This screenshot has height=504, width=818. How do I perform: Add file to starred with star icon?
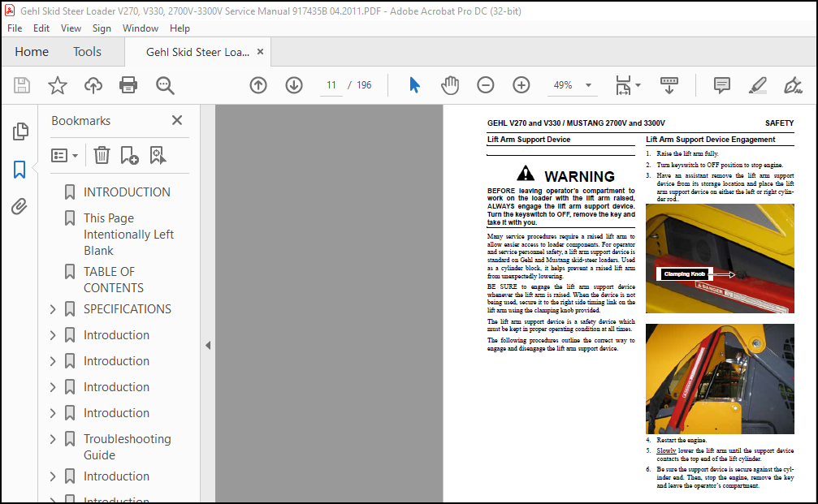58,85
